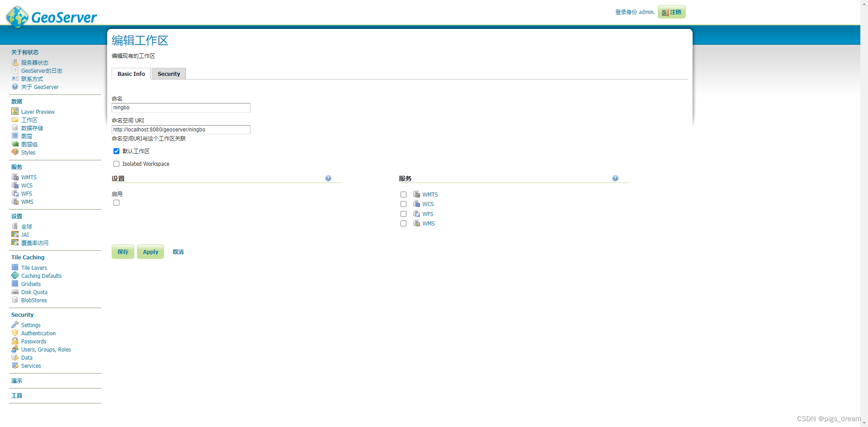The width and height of the screenshot is (868, 427).
Task: Click the Passwords lock icon
Action: point(15,341)
